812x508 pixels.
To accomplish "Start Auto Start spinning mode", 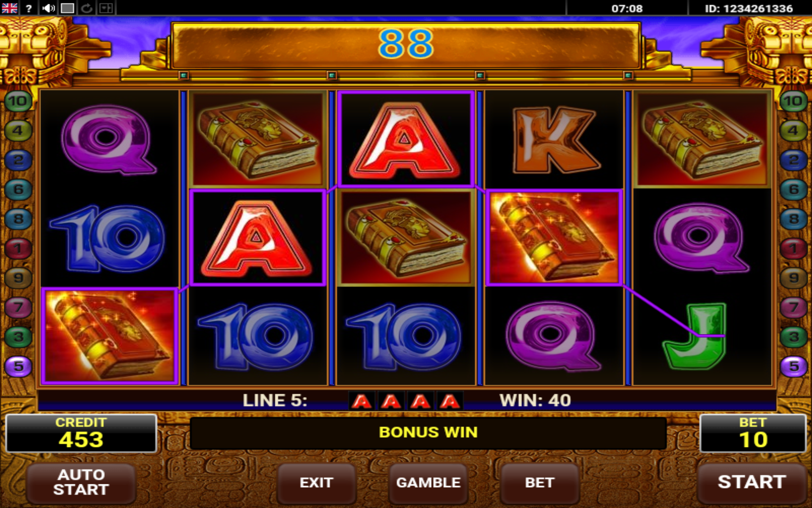I will click(x=81, y=482).
